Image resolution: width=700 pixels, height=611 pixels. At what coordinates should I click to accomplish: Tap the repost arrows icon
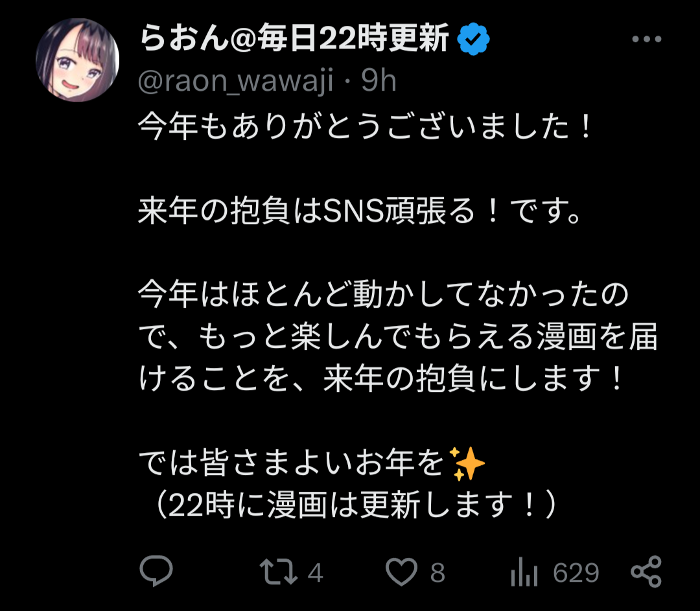(x=278, y=571)
